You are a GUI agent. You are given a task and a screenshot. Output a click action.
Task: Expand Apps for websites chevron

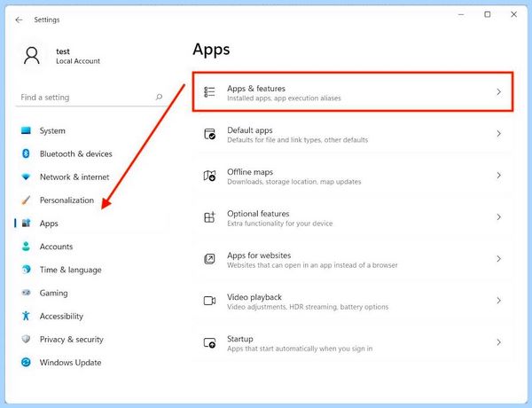pos(498,259)
